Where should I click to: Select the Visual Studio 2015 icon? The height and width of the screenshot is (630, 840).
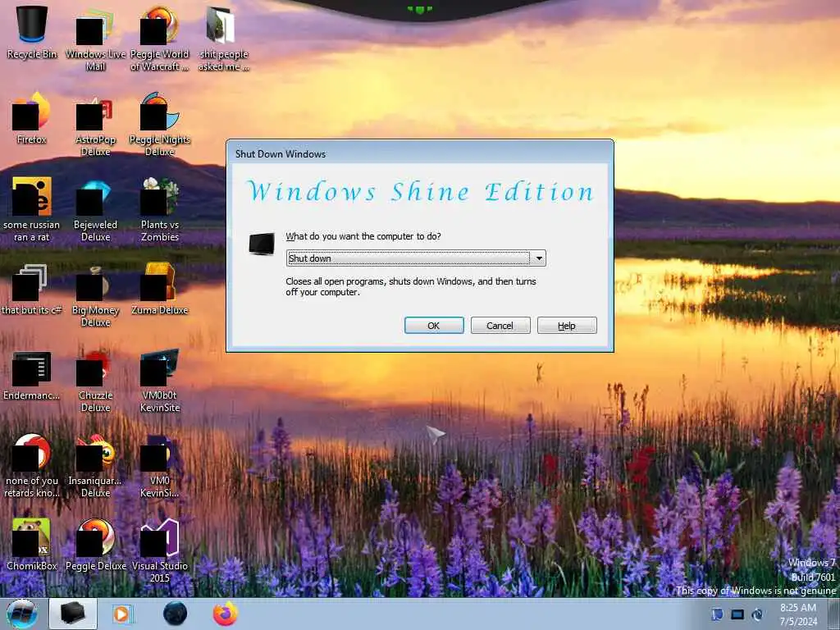(x=160, y=550)
